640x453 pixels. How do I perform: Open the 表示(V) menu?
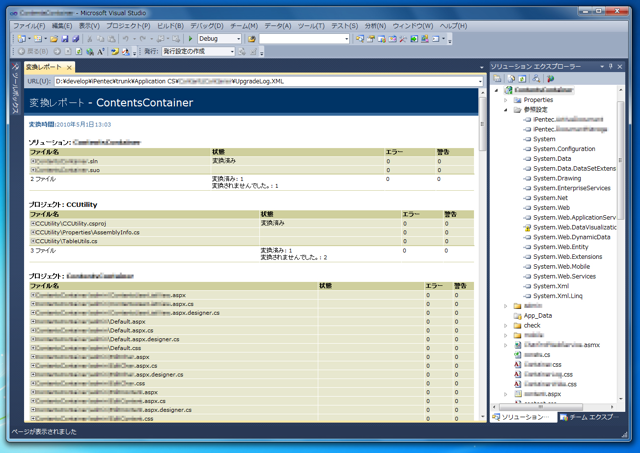(89, 26)
